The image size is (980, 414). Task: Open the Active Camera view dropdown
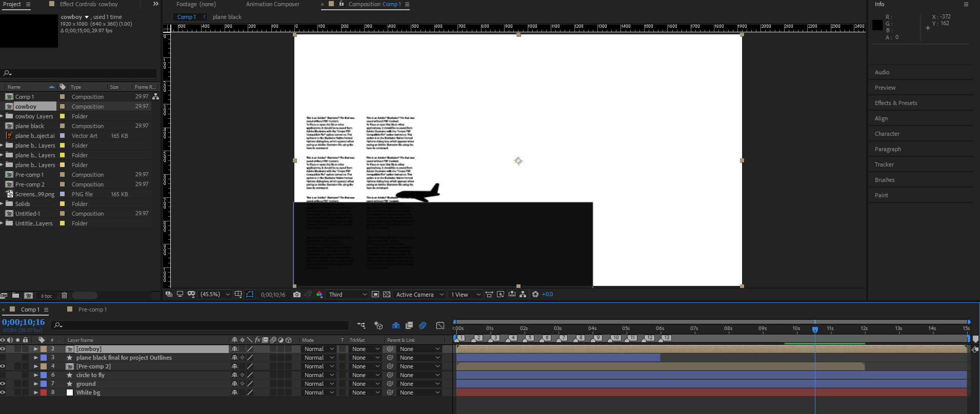[420, 294]
